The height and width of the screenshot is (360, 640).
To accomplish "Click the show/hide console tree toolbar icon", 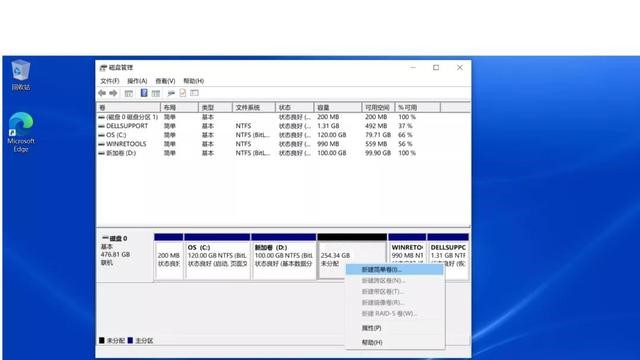I will (x=129, y=93).
